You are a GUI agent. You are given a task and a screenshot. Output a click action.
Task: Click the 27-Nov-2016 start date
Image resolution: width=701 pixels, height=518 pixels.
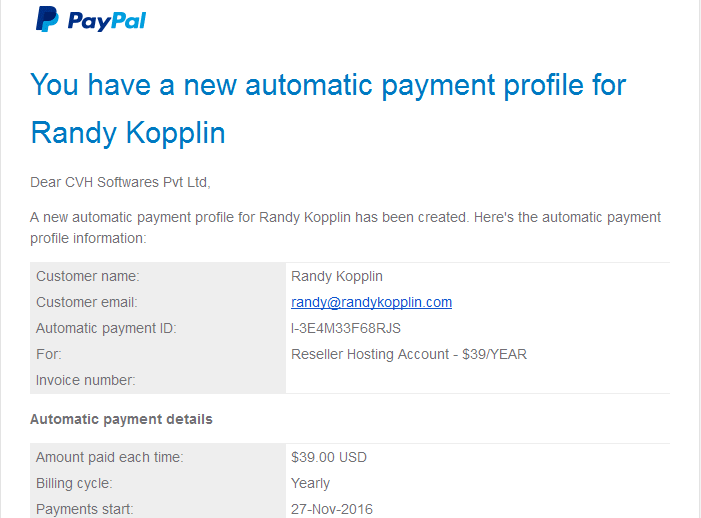pos(332,510)
